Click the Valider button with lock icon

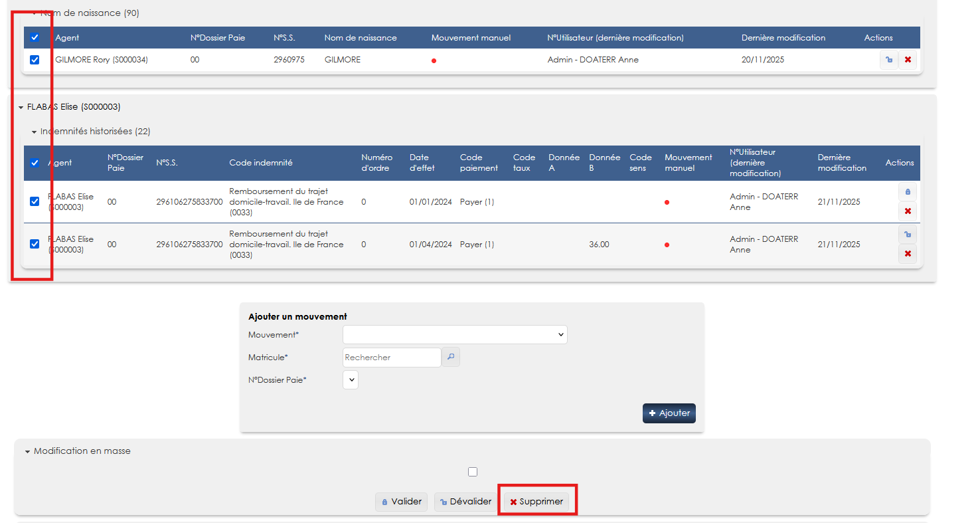point(401,502)
